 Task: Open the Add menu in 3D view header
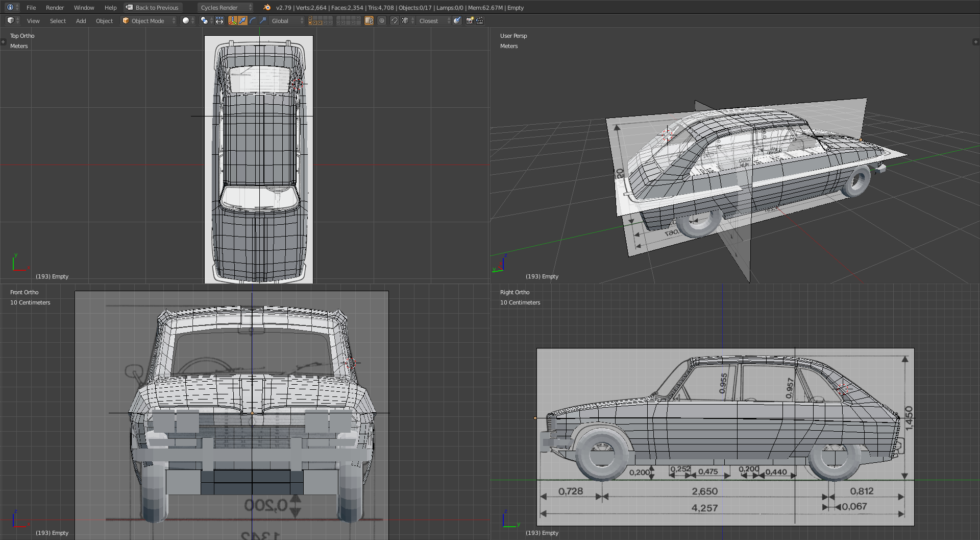(81, 20)
